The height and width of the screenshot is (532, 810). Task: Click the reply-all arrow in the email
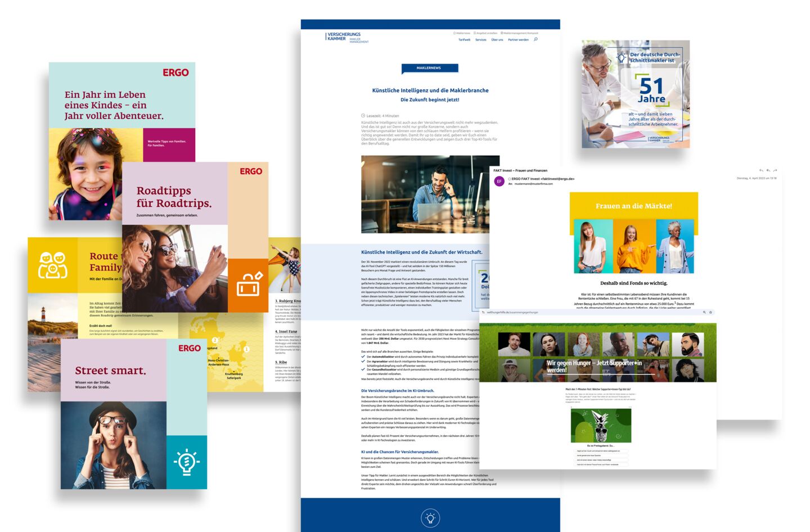pos(768,170)
